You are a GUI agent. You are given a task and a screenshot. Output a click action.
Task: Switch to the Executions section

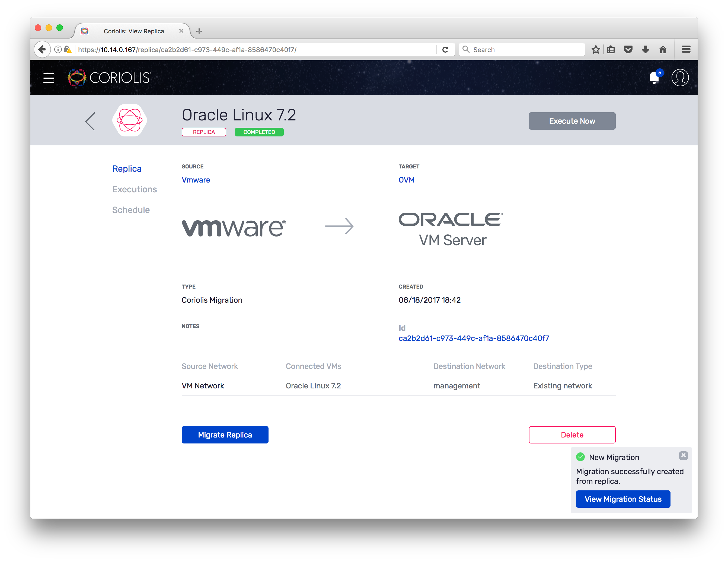pos(135,189)
